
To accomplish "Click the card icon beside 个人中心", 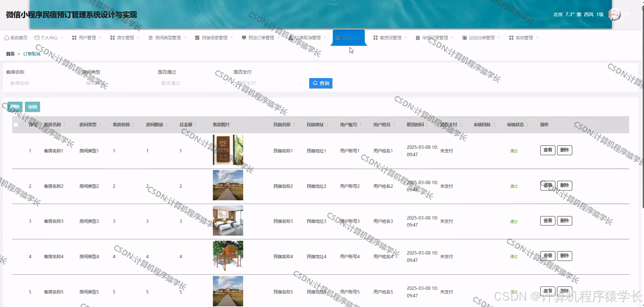I will point(37,38).
